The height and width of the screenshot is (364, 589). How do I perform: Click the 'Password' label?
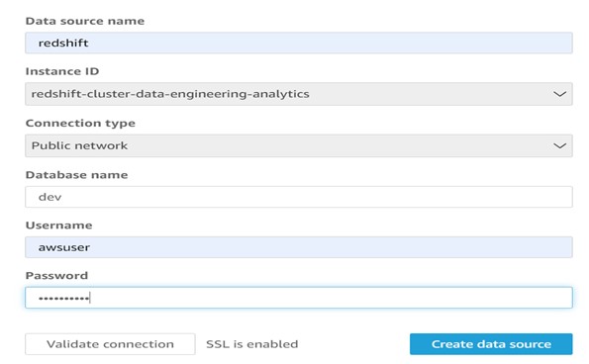[x=56, y=275]
